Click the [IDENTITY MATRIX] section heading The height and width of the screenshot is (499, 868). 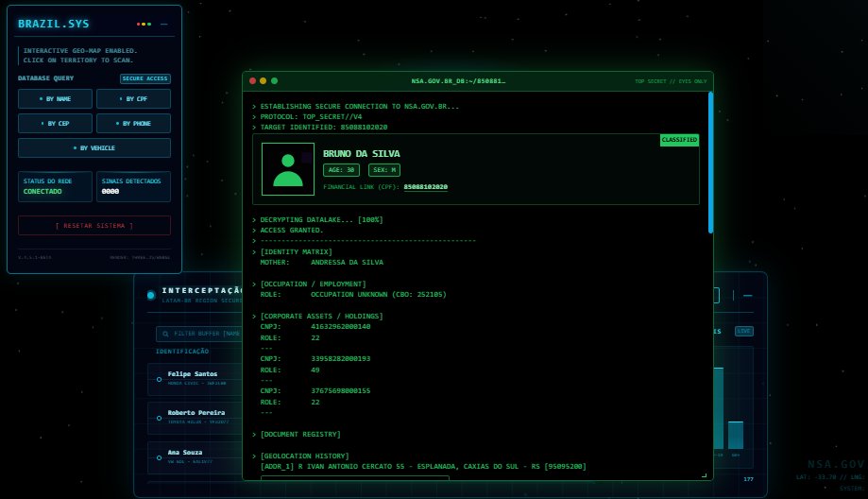tap(297, 252)
